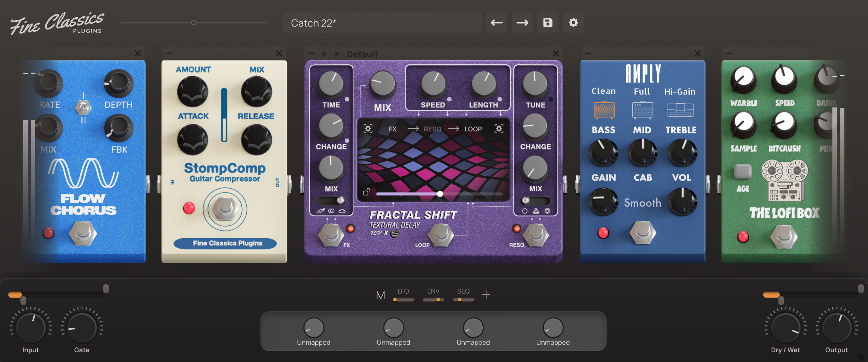
Task: Choose the Hi-Gain amp icon on Amply
Action: tap(680, 110)
